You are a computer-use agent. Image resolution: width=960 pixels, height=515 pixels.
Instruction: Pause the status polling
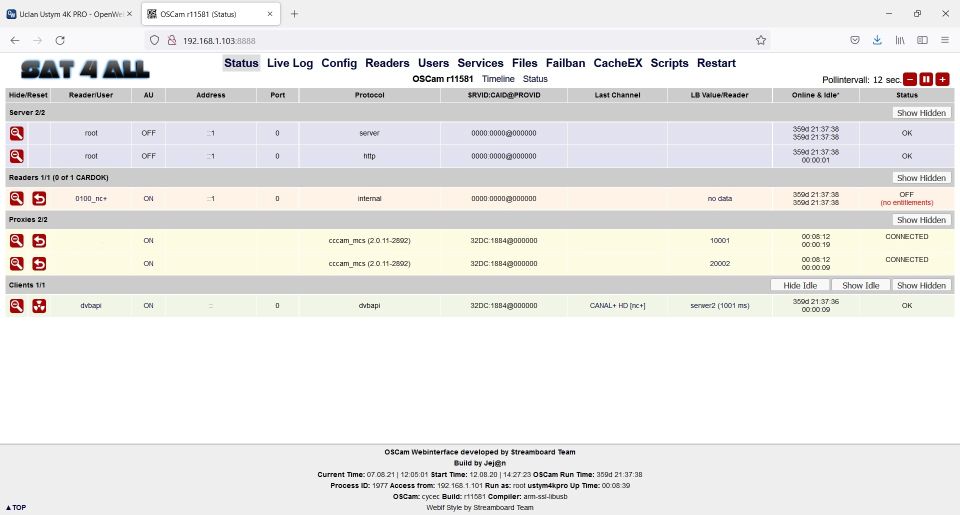point(926,79)
